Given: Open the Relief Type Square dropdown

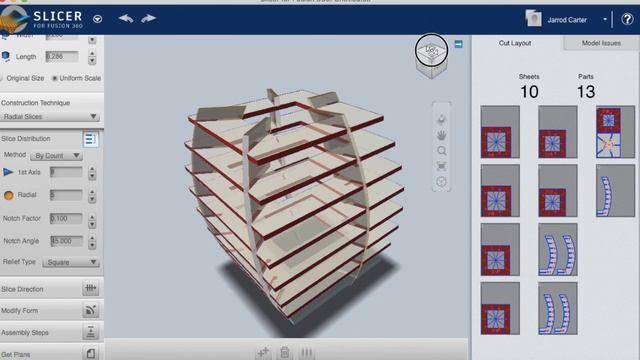Looking at the screenshot, I should (x=71, y=262).
